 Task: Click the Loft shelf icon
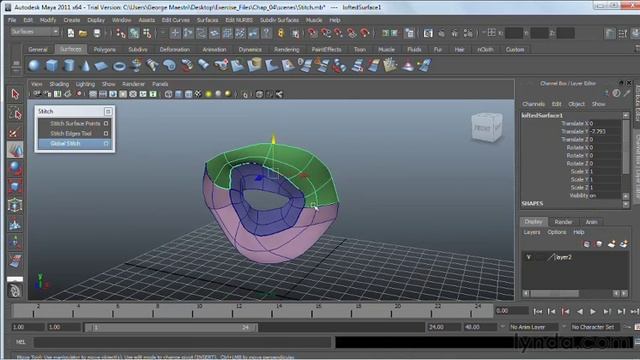coord(153,65)
